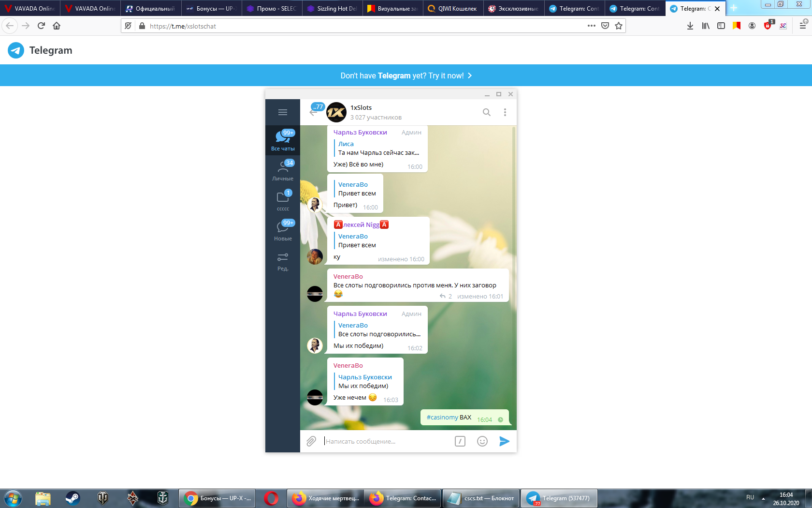Open the bot commands slash button
Screen dimensions: 812x508
point(460,441)
